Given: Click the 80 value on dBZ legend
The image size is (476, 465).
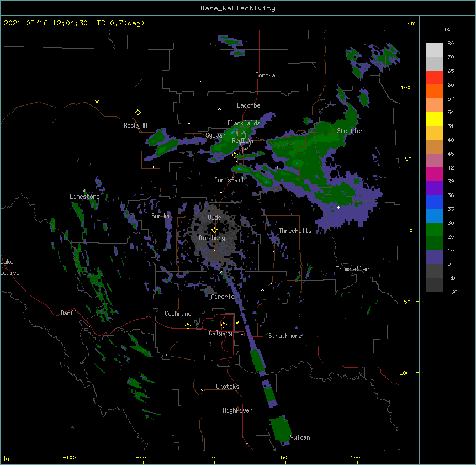Looking at the screenshot, I should (x=451, y=44).
